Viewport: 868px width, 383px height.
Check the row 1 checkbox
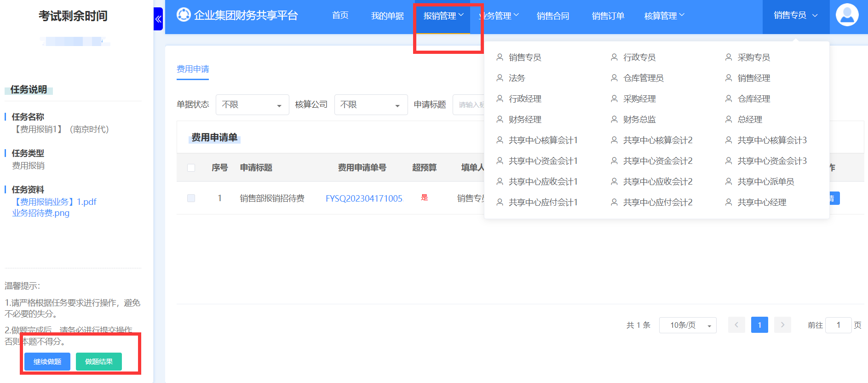pos(191,198)
